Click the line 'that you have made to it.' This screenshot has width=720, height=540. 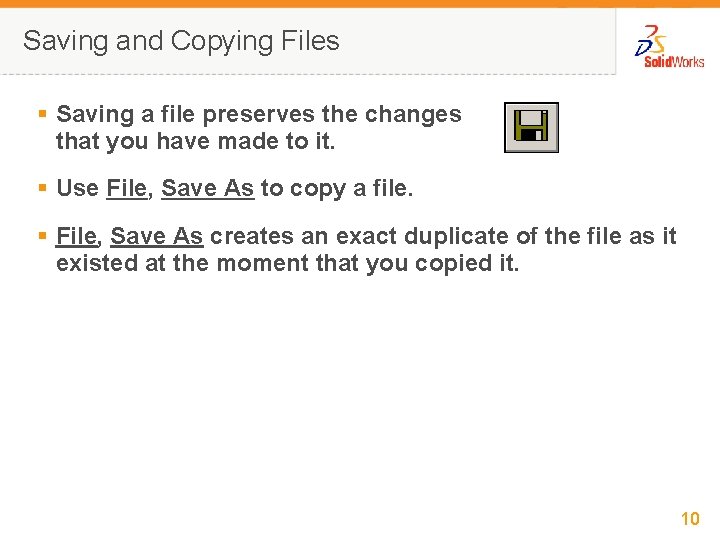[196, 141]
